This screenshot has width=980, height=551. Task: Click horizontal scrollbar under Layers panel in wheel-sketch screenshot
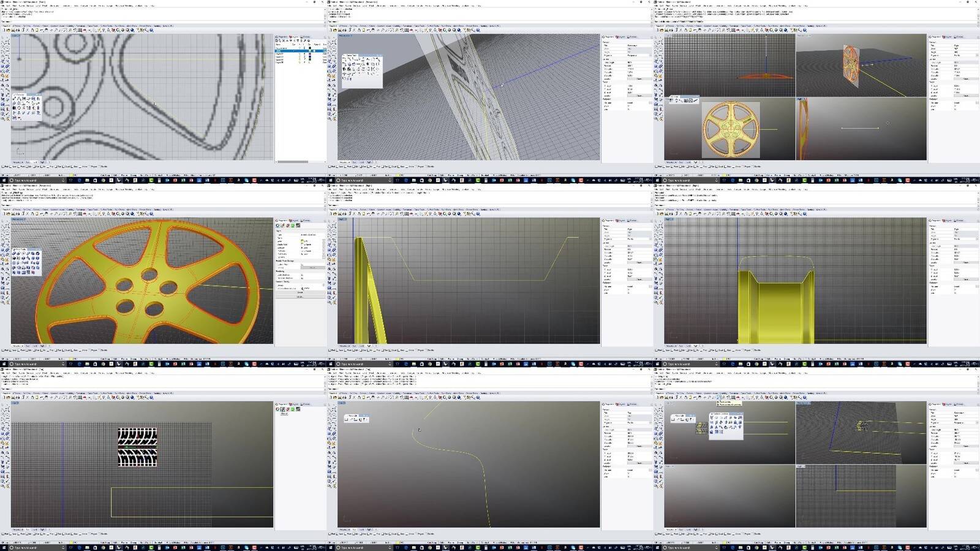pyautogui.click(x=301, y=162)
